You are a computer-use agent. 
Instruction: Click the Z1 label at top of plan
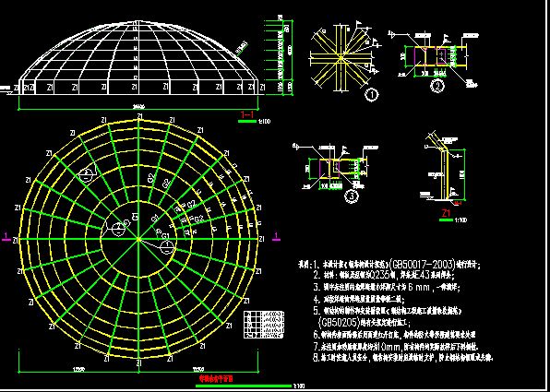click(139, 115)
